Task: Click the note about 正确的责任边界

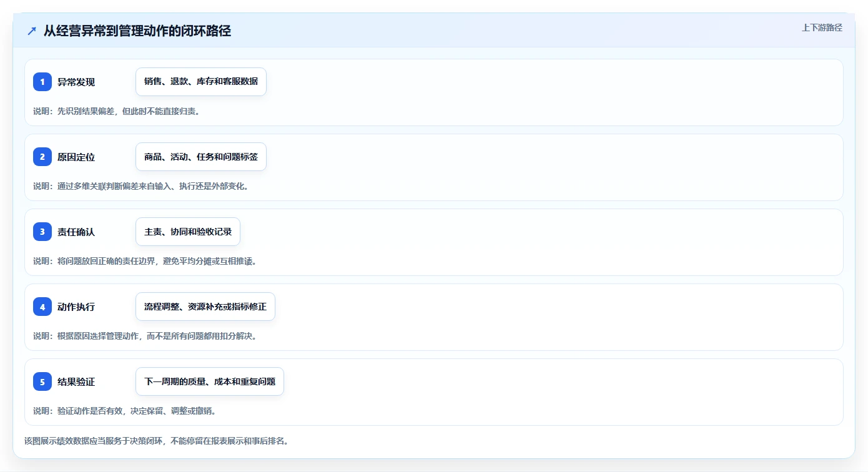Action: [145, 261]
